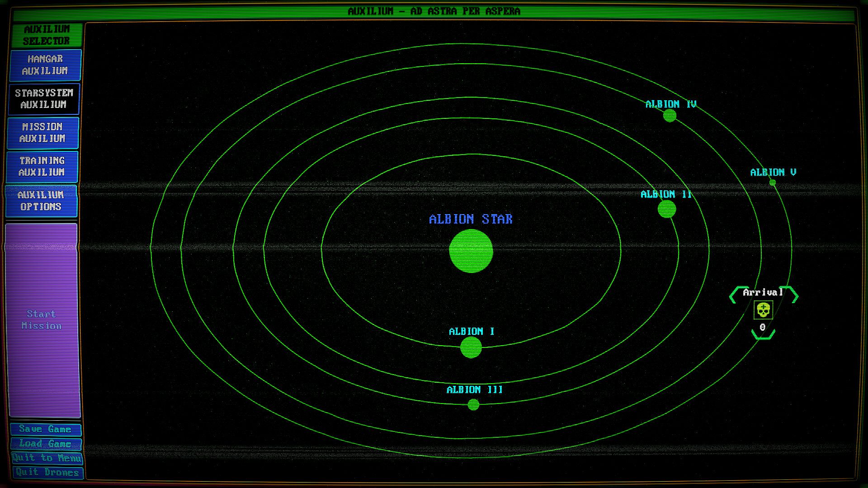Open the Training Auxilium tab

[x=42, y=167]
